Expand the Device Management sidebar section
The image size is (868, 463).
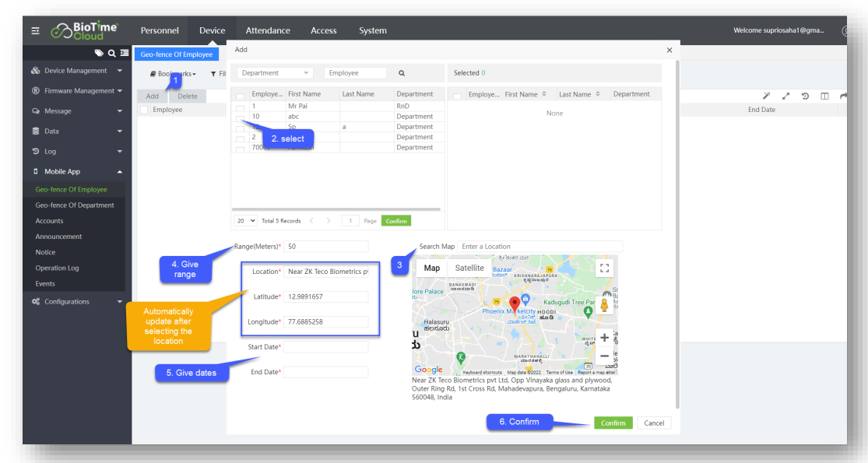(x=76, y=71)
